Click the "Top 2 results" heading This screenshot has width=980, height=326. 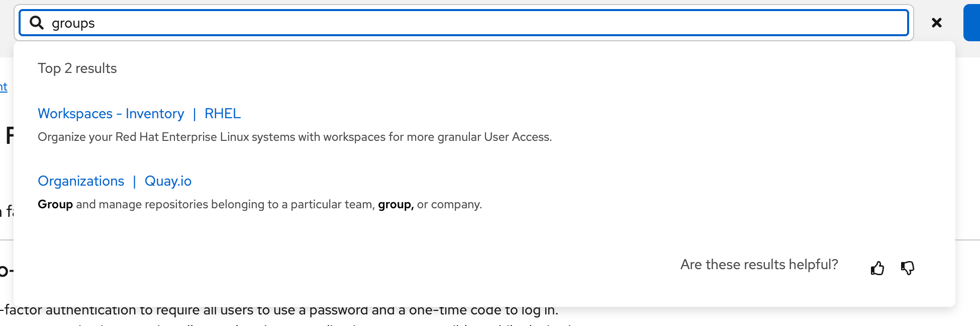[x=77, y=68]
